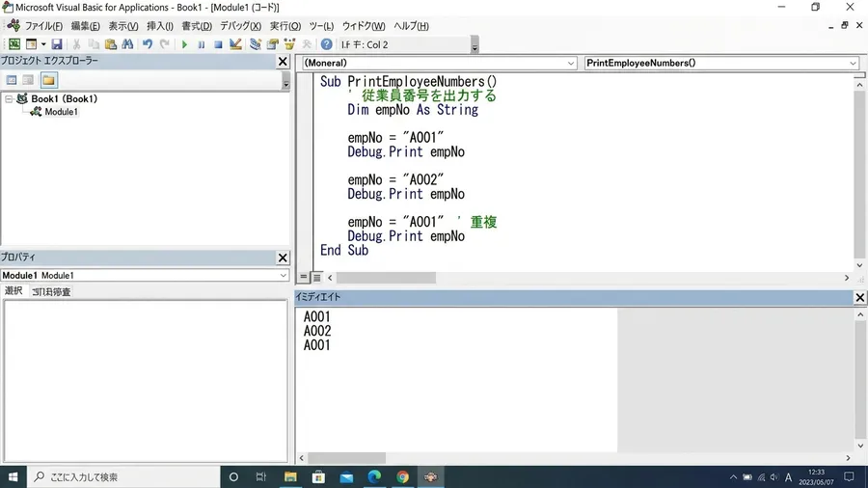This screenshot has height=488, width=868.
Task: Click the 'End Sub' line
Action: 343,250
